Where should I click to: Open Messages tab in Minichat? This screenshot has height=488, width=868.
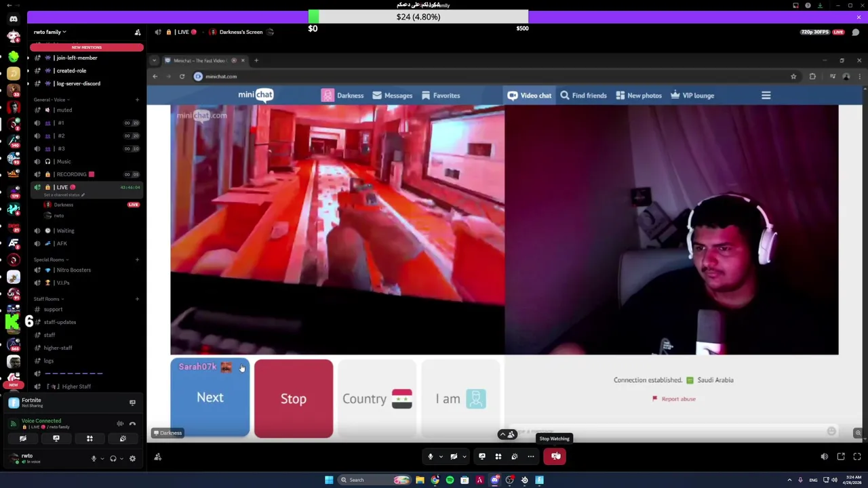coord(392,96)
